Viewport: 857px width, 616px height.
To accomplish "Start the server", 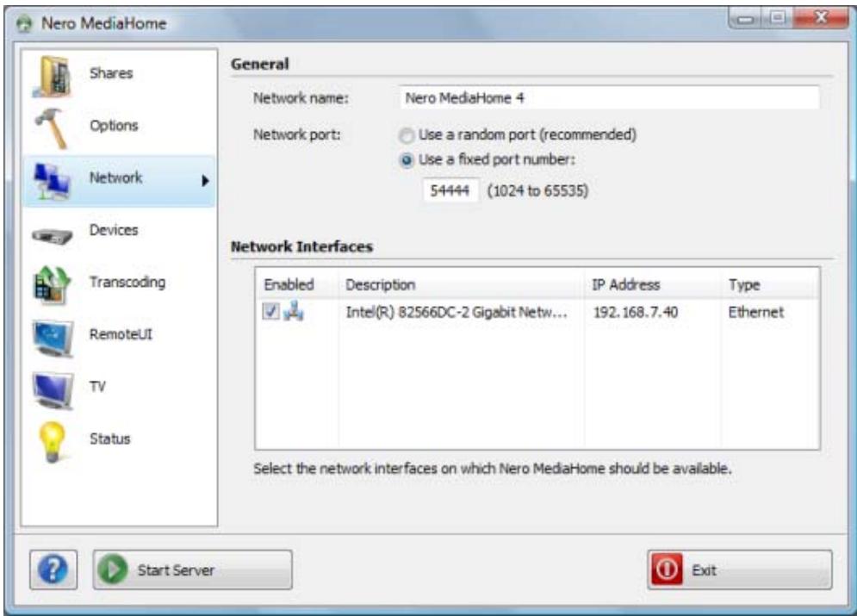I will click(192, 569).
